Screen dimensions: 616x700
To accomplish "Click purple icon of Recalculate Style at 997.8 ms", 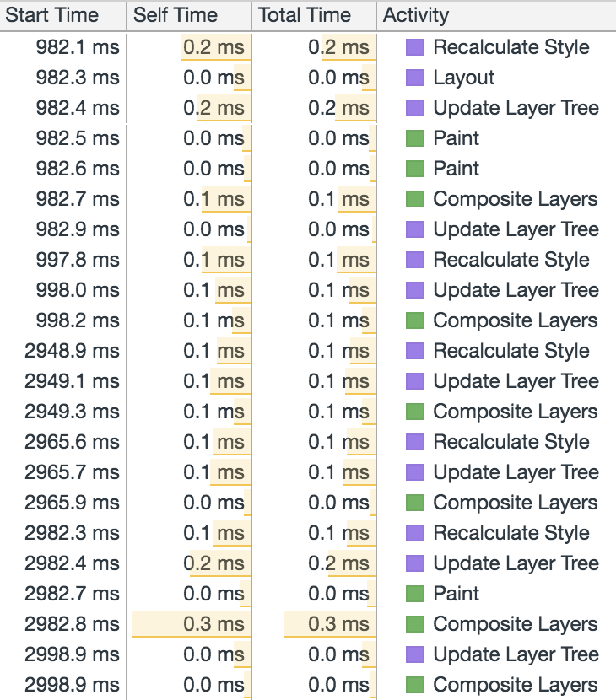I will click(x=415, y=260).
